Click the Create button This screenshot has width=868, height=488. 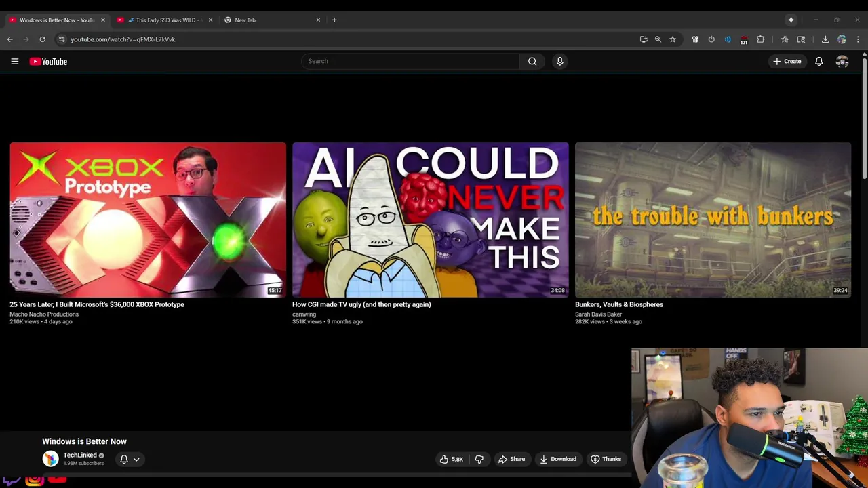tap(787, 61)
